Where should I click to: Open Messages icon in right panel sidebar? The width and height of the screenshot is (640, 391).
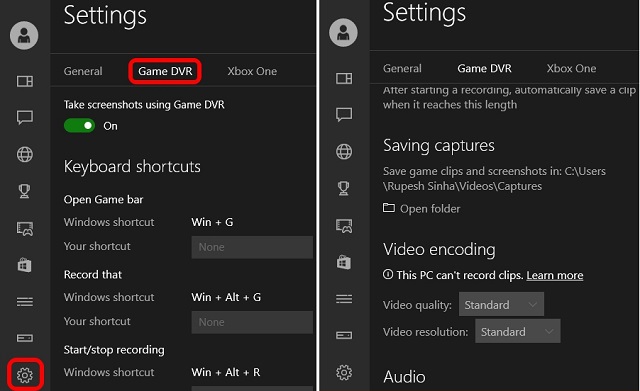[x=344, y=115]
